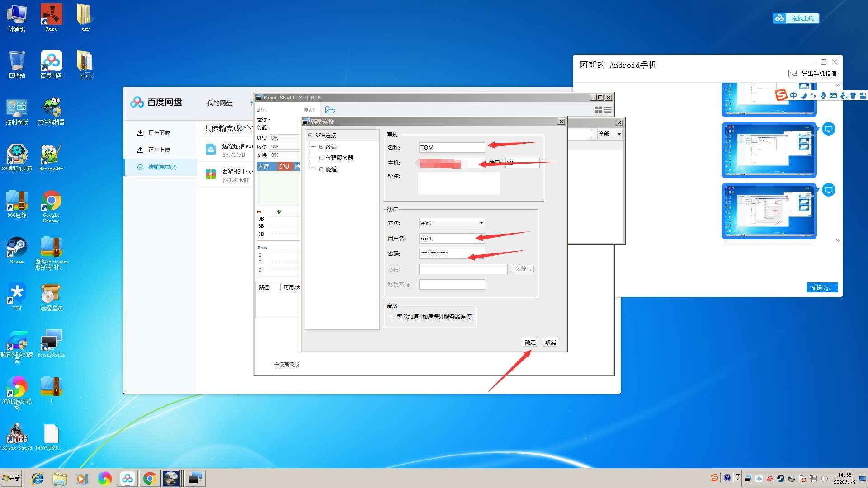This screenshot has height=488, width=868.
Task: Open Rust desktop shortcut
Action: (x=51, y=18)
